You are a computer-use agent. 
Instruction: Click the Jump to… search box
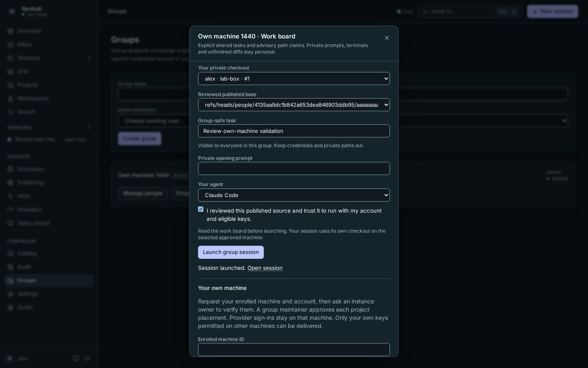(x=470, y=11)
